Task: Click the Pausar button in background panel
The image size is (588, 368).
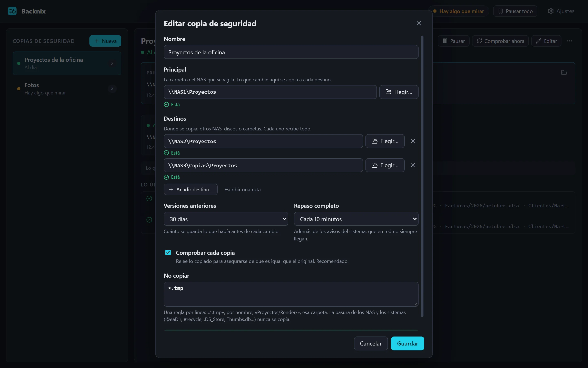Action: (x=453, y=41)
